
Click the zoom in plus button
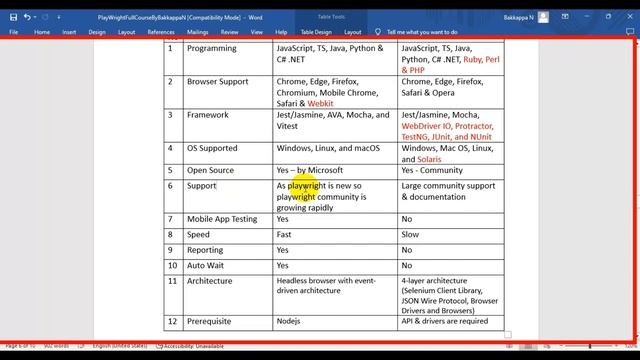tap(616, 346)
